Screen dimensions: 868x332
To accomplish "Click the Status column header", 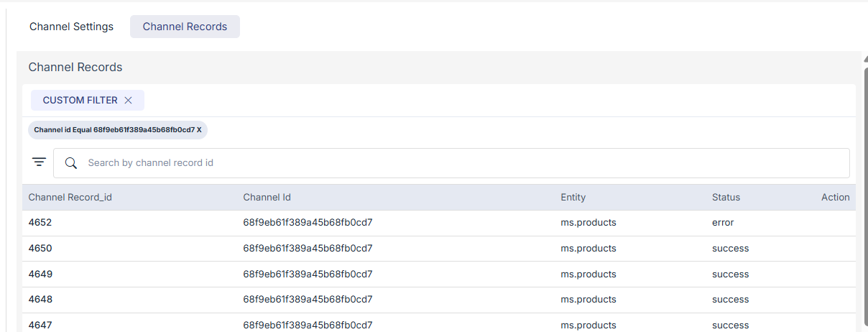I will click(726, 197).
